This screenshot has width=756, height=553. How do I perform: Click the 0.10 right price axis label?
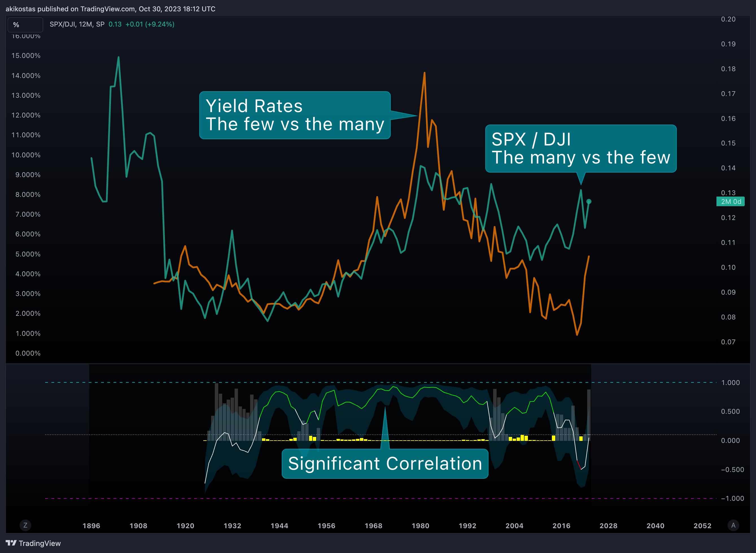coord(728,267)
